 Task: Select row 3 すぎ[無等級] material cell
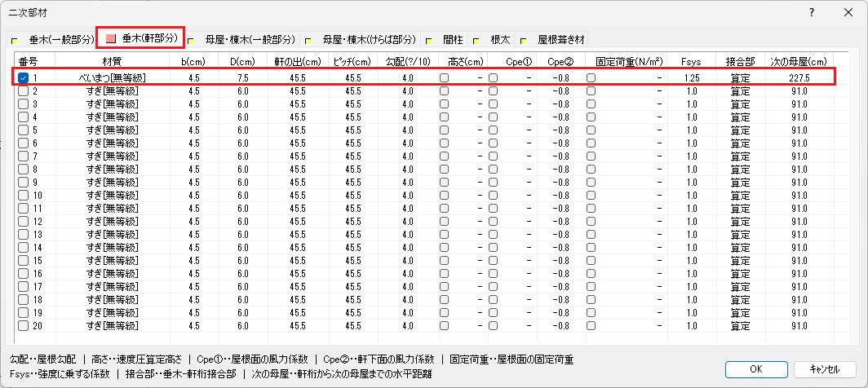112,104
